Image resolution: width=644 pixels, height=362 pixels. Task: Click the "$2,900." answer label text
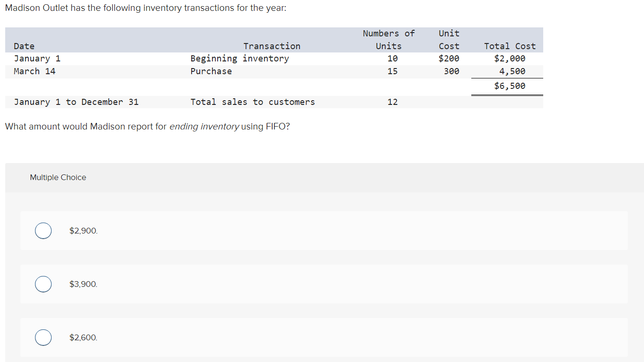pos(84,231)
